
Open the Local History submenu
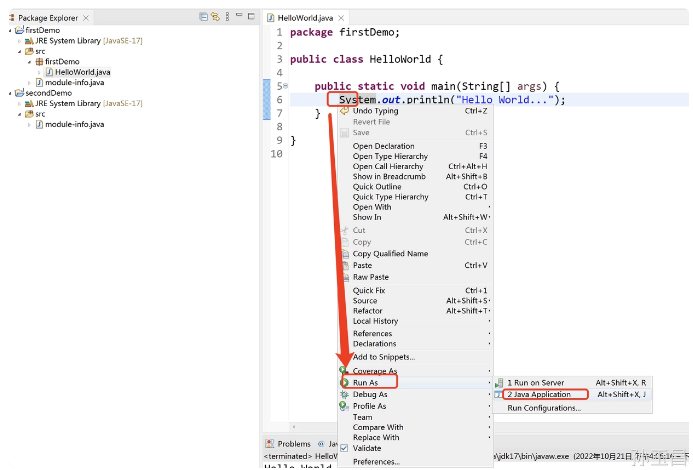[x=415, y=321]
